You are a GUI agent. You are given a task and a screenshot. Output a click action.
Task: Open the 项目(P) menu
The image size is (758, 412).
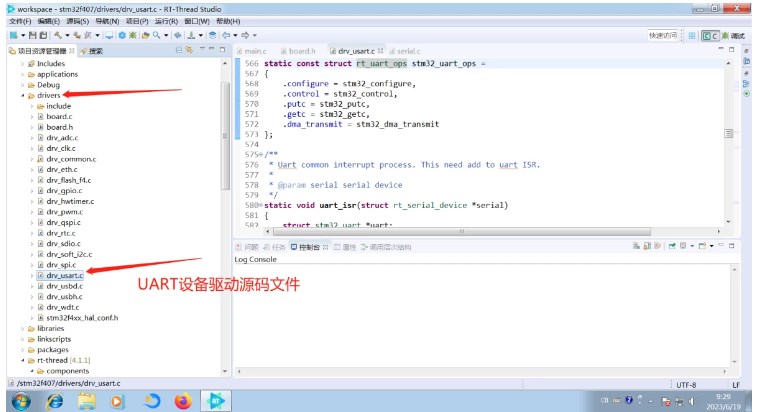(x=137, y=21)
